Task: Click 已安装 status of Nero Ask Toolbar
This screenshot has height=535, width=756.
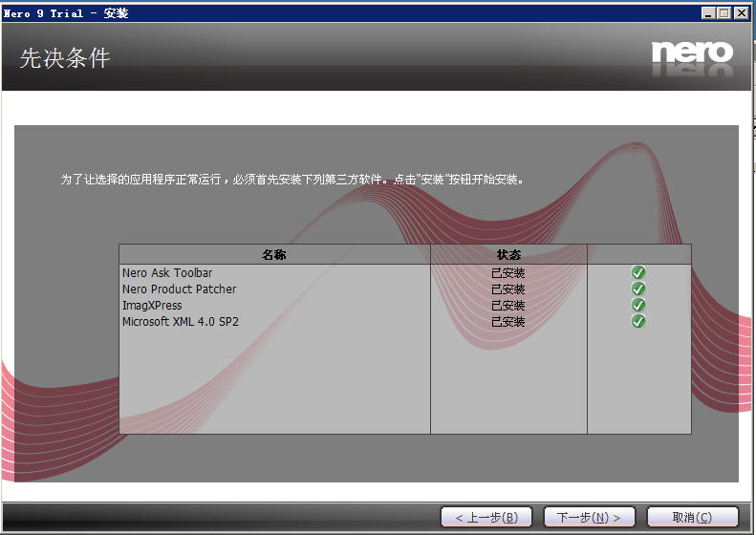Action: tap(508, 273)
